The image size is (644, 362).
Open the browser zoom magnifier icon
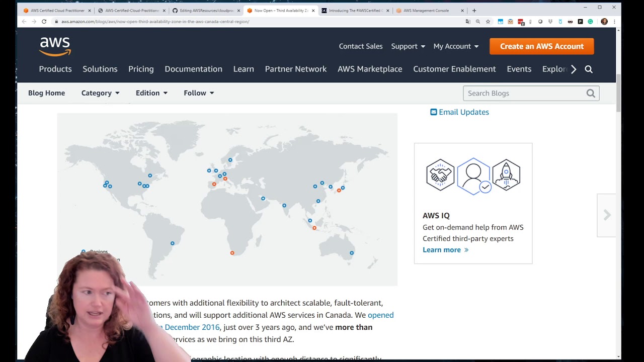click(x=478, y=22)
